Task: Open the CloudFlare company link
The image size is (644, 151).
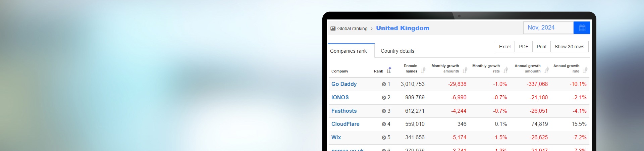Action: [x=345, y=124]
